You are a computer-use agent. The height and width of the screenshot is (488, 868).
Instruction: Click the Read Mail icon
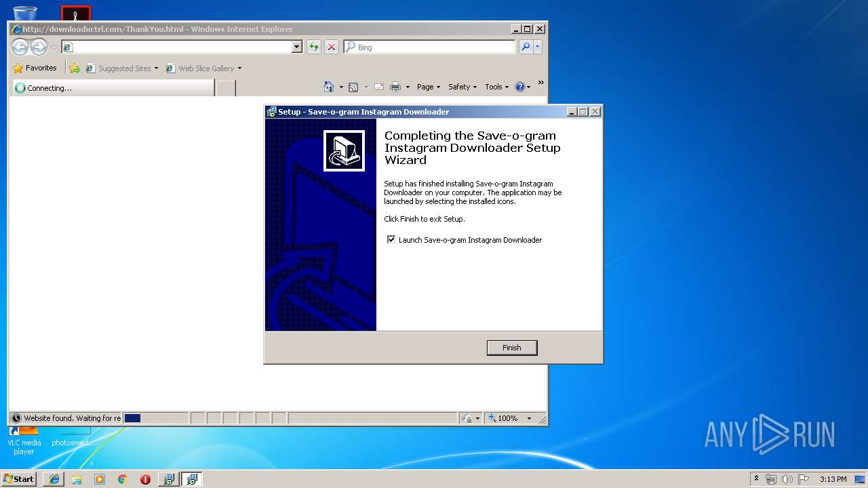[x=379, y=87]
